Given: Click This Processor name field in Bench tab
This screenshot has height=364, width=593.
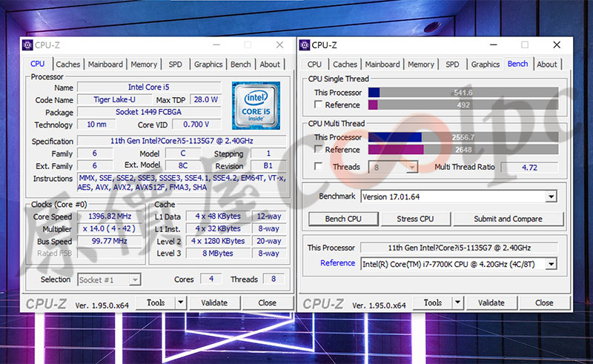Looking at the screenshot, I should pyautogui.click(x=459, y=248).
